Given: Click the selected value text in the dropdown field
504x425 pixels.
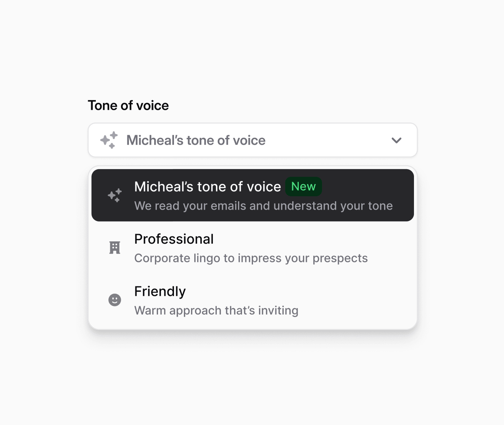Looking at the screenshot, I should point(196,140).
